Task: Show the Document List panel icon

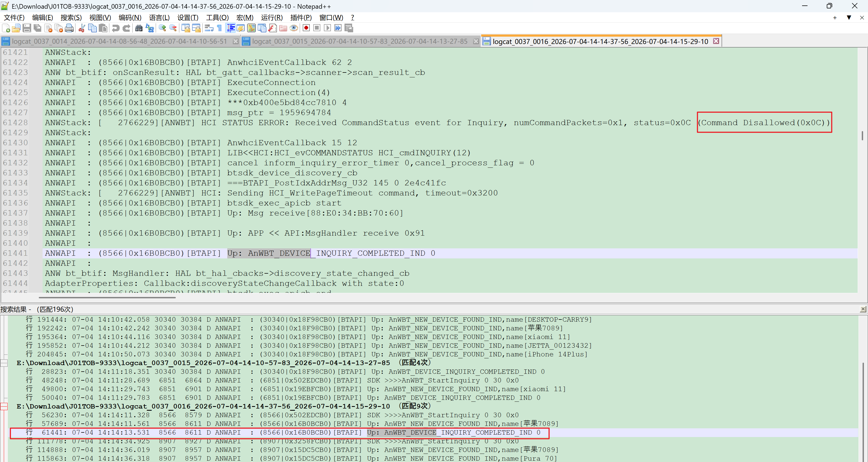Action: tap(262, 28)
